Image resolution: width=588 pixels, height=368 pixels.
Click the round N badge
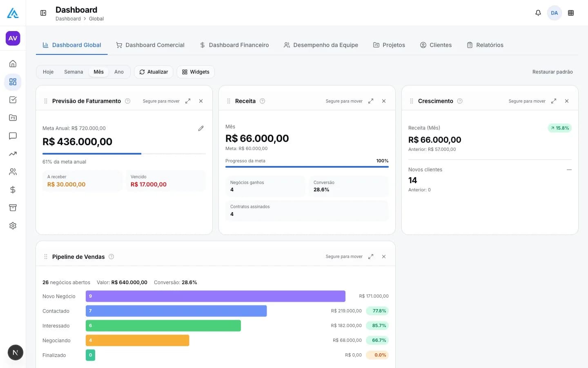coord(15,352)
